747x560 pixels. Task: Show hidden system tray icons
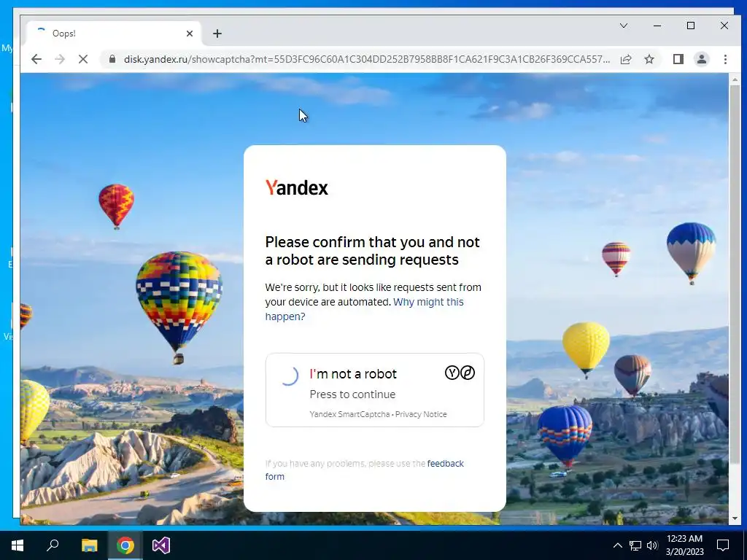[617, 545]
